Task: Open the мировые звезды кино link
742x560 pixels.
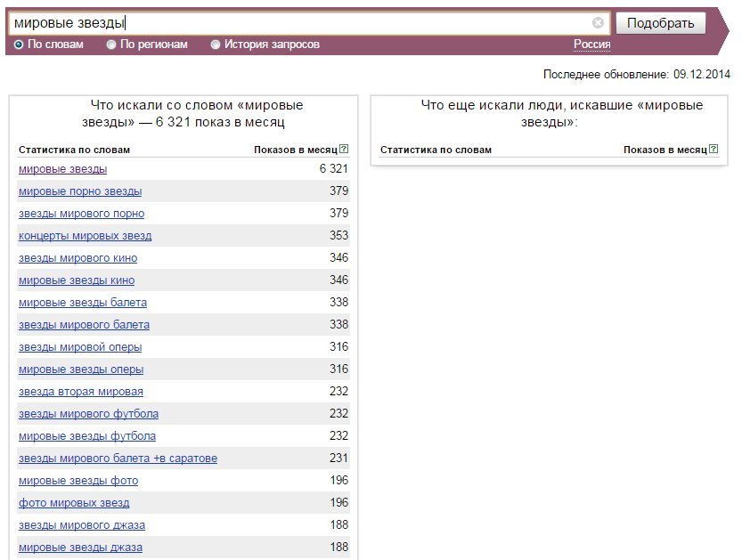Action: click(x=77, y=280)
